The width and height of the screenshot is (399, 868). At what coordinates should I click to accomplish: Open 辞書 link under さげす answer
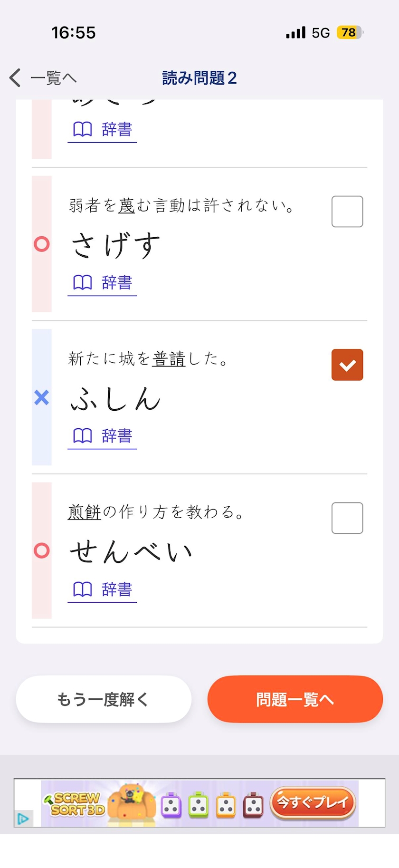click(116, 283)
